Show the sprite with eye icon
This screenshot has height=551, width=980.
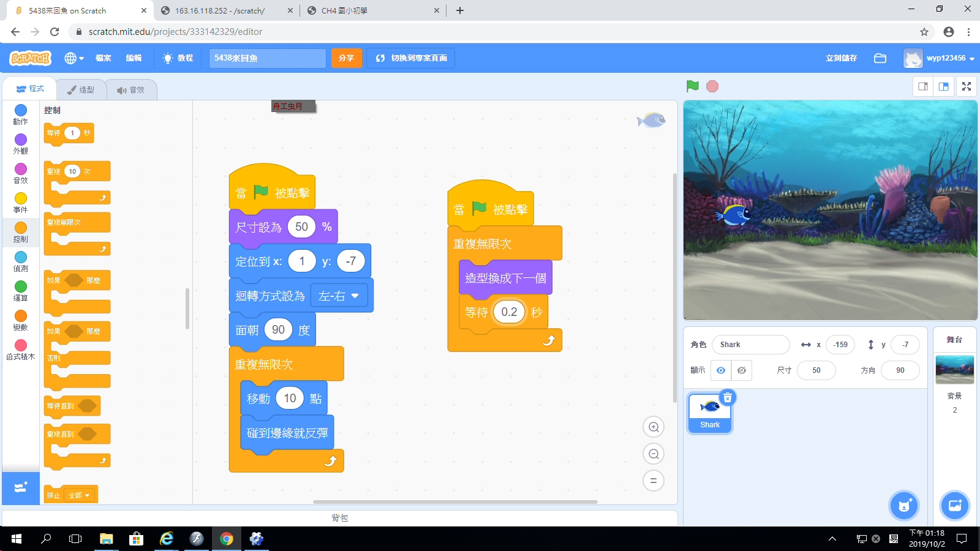721,370
